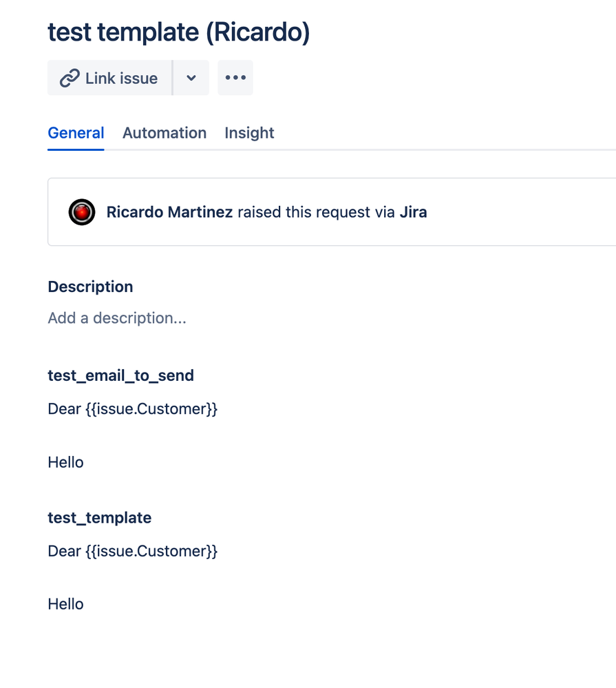The width and height of the screenshot is (616, 688).
Task: Edit Dear {{issue.Customer}} under test_email_to_send
Action: pos(132,409)
